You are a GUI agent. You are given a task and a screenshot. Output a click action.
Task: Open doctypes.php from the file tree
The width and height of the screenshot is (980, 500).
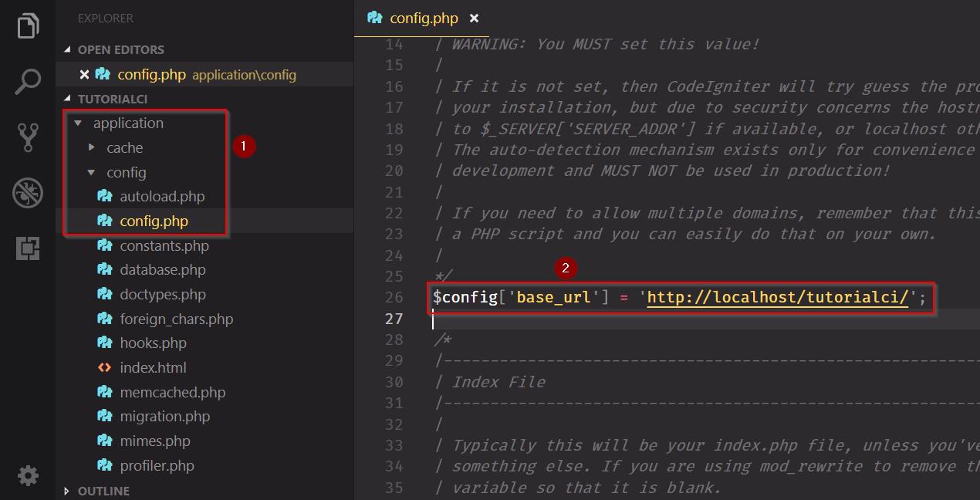click(163, 295)
